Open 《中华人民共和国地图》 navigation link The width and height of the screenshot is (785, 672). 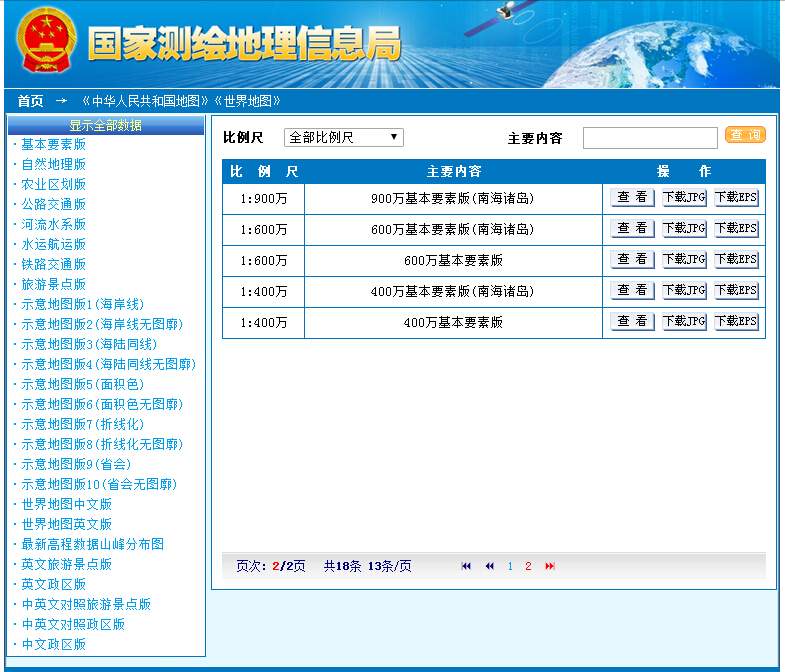click(145, 101)
